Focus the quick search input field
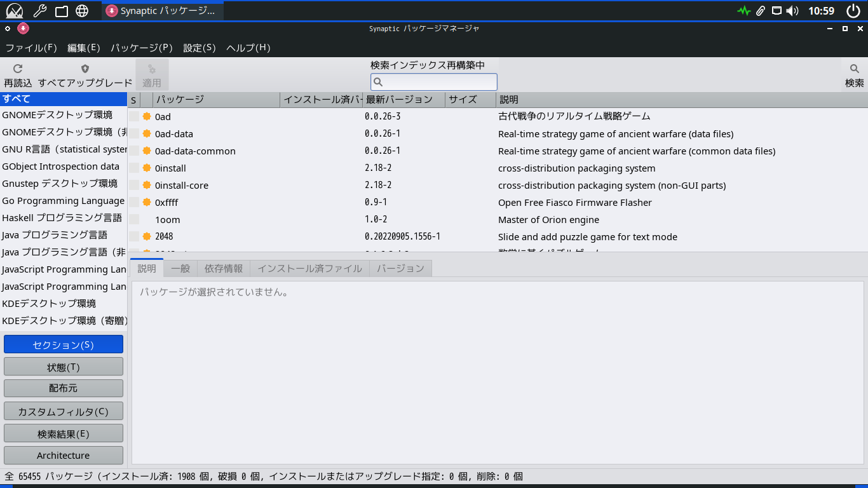This screenshot has width=868, height=488. coord(434,82)
